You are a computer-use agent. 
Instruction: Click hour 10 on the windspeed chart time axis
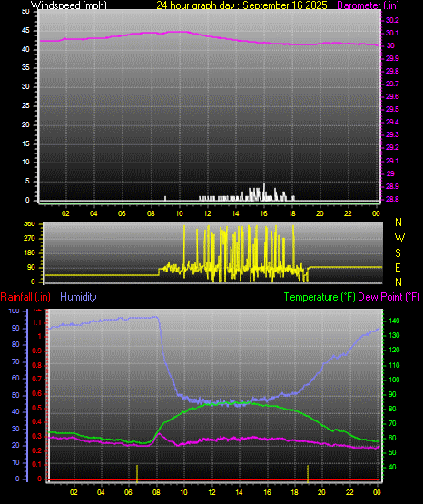pos(179,213)
